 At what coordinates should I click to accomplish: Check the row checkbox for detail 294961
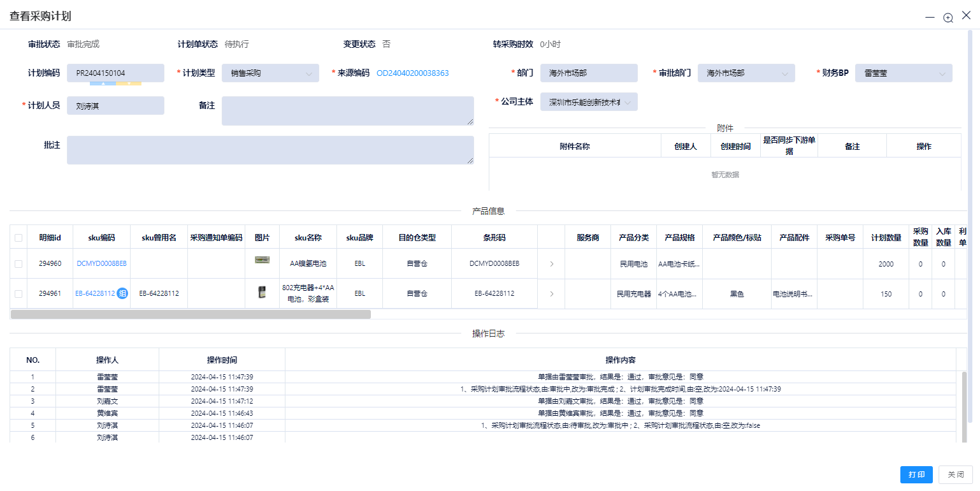tap(18, 293)
